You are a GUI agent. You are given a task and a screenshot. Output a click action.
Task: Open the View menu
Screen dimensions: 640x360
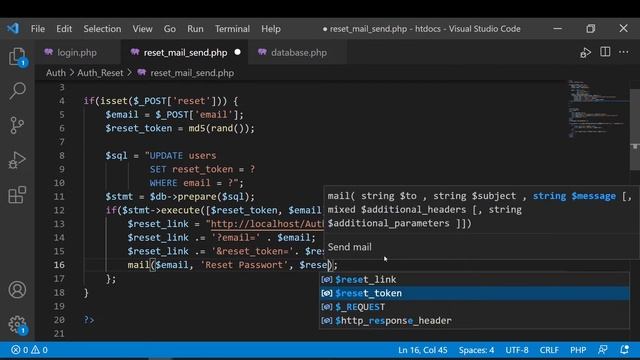pos(142,29)
